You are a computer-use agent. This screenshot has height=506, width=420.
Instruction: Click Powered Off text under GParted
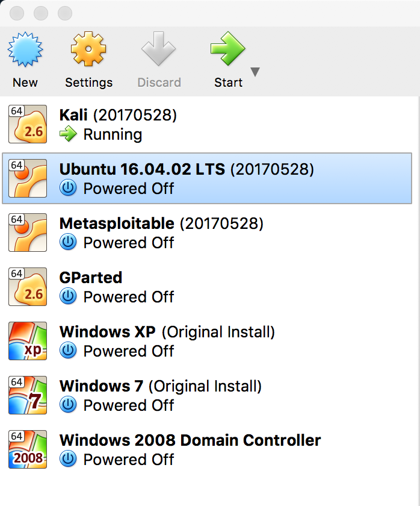point(129,297)
